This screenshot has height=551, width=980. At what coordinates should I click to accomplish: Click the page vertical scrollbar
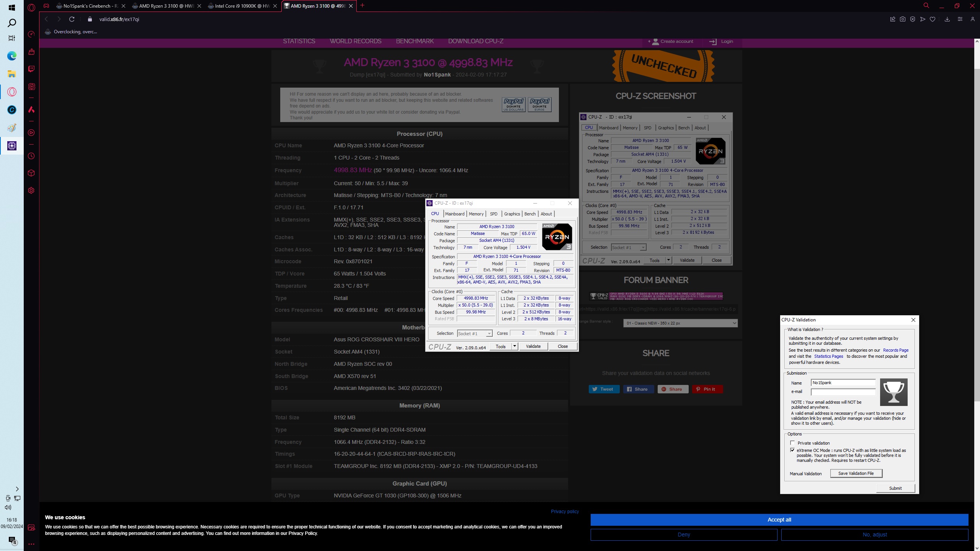[977, 235]
